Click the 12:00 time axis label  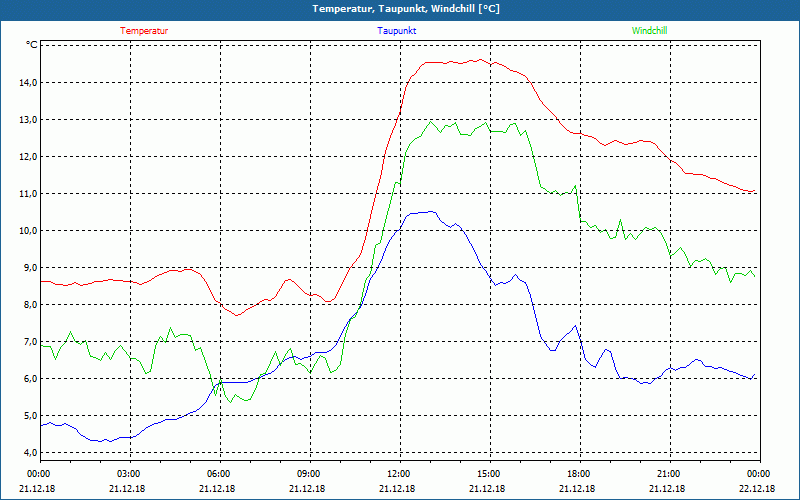click(x=398, y=474)
